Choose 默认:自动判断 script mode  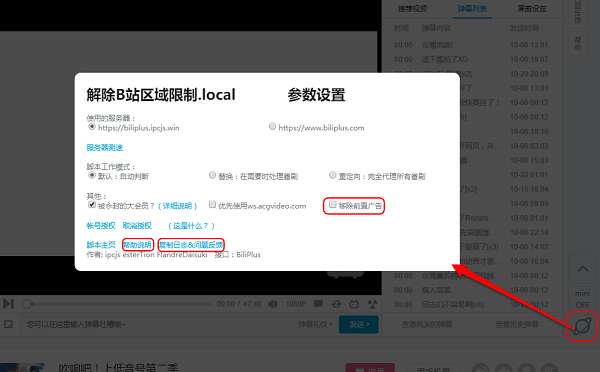pos(92,175)
